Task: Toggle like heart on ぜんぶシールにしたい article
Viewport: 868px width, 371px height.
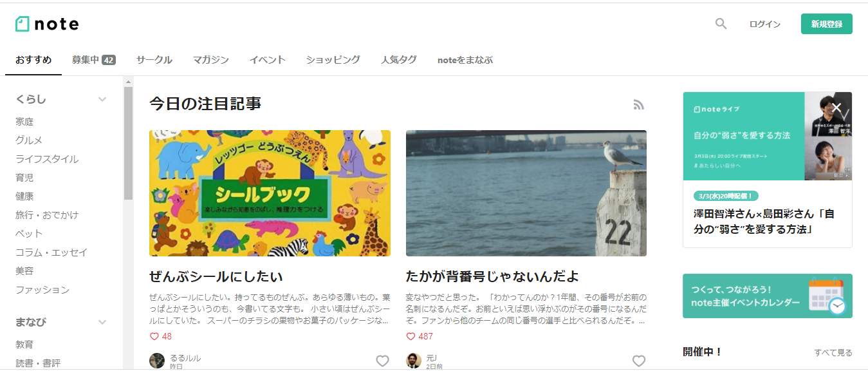Action: [382, 361]
